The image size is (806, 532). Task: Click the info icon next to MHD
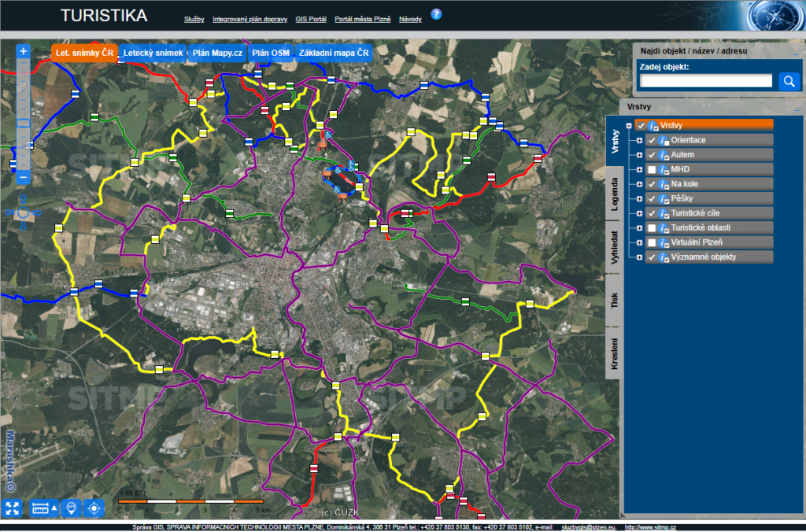[664, 170]
